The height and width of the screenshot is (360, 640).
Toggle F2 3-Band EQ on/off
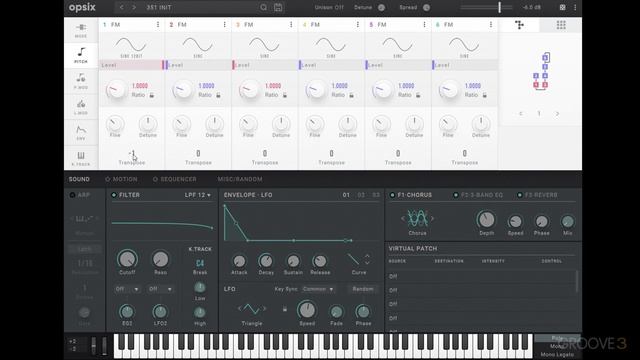(x=456, y=195)
